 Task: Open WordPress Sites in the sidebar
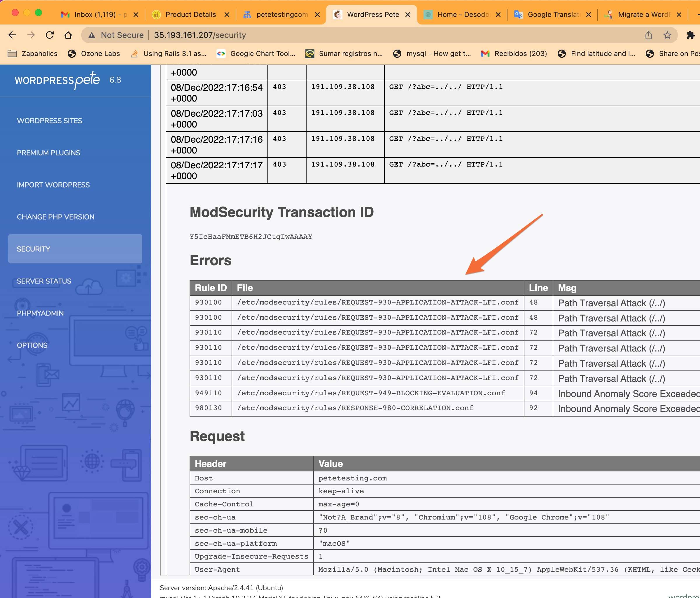point(49,120)
